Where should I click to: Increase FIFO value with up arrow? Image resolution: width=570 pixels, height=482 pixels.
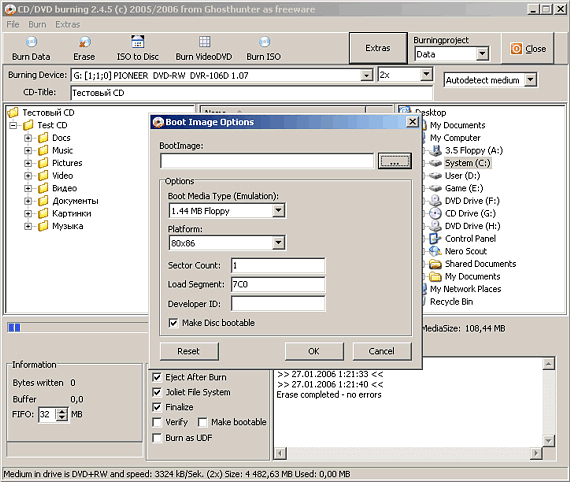click(63, 411)
